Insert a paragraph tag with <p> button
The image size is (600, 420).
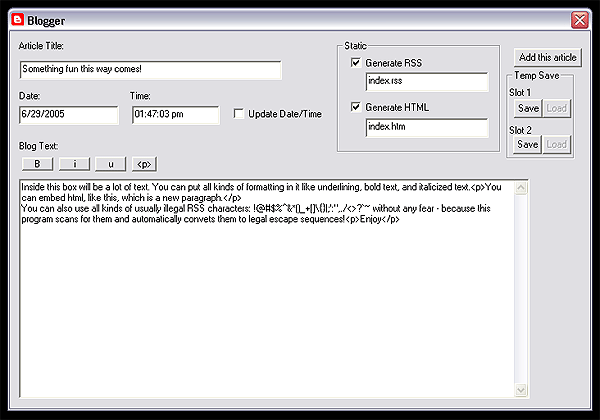pyautogui.click(x=145, y=163)
